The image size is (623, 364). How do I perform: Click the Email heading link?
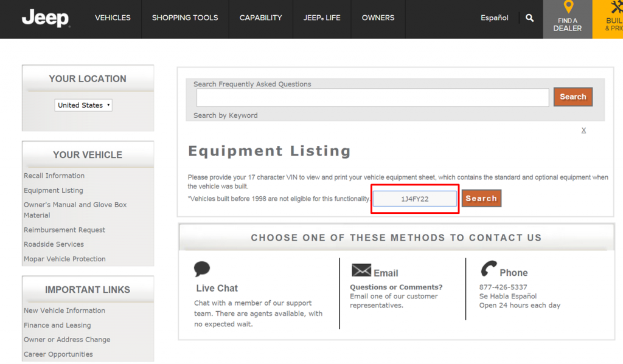point(386,273)
